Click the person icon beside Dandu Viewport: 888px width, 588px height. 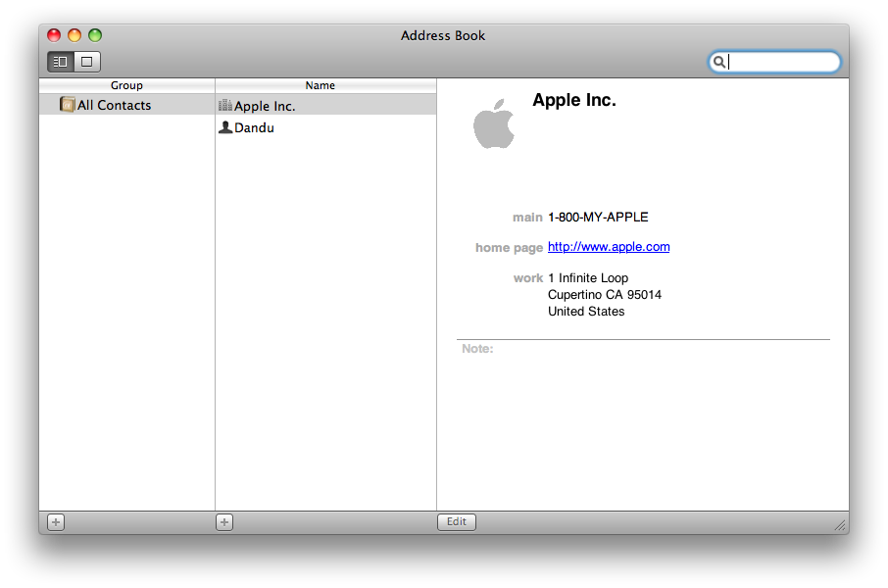coord(225,127)
